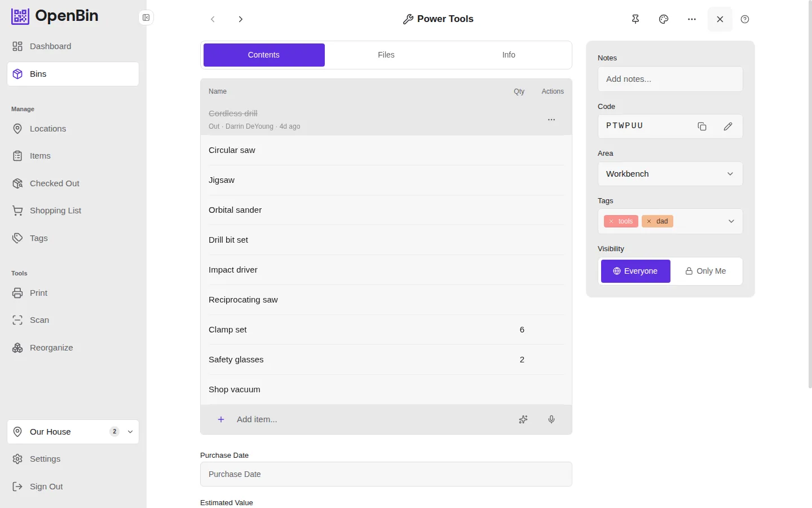Open the Shopping List
This screenshot has width=812, height=508.
73,211
